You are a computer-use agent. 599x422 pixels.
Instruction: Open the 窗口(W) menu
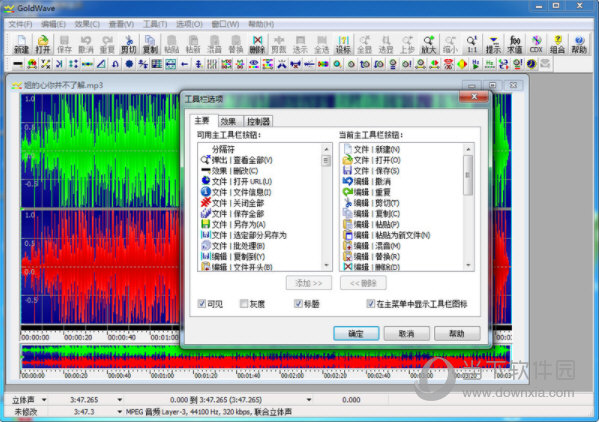click(x=225, y=24)
